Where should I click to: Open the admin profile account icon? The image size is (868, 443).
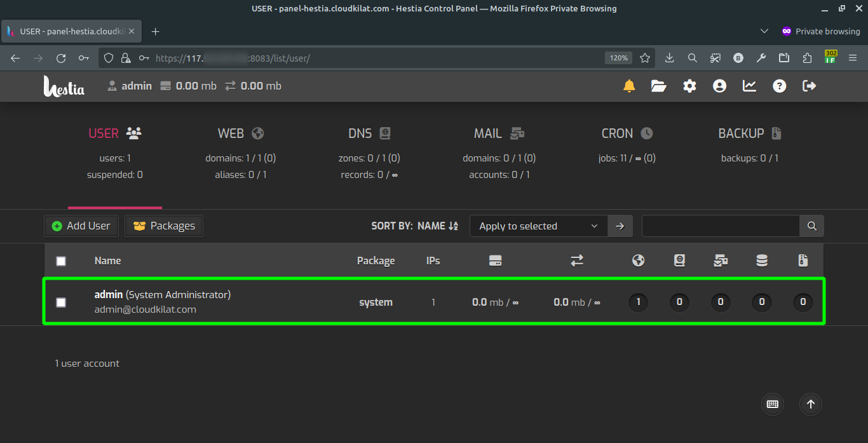coord(719,86)
